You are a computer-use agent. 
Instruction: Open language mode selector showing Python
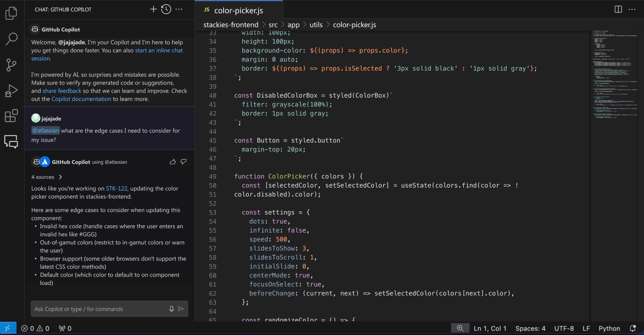click(609, 328)
